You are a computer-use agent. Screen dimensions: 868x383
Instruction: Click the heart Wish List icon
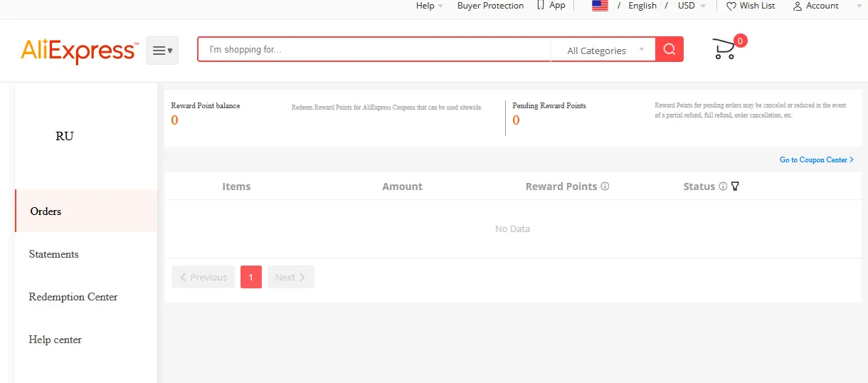731,6
